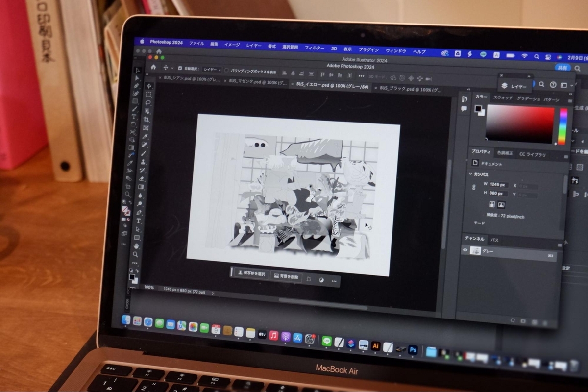
Task: Open Illustrator from the Dock
Action: pos(376,346)
